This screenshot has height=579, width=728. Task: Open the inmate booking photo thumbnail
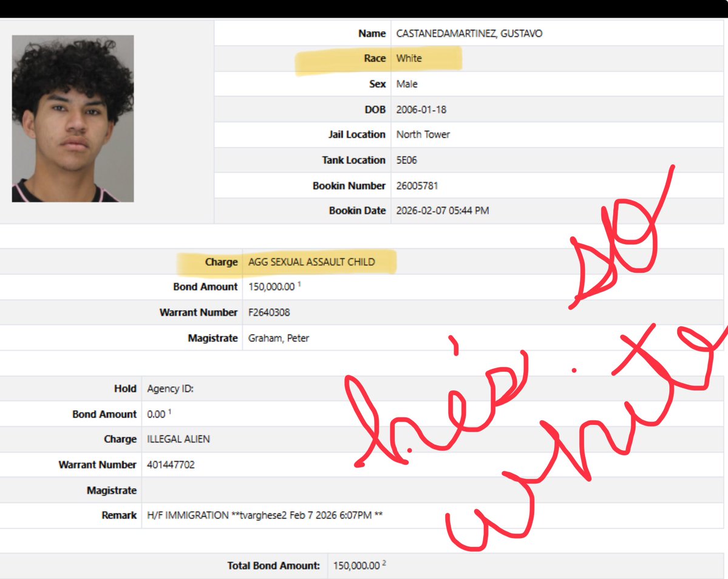click(x=73, y=118)
